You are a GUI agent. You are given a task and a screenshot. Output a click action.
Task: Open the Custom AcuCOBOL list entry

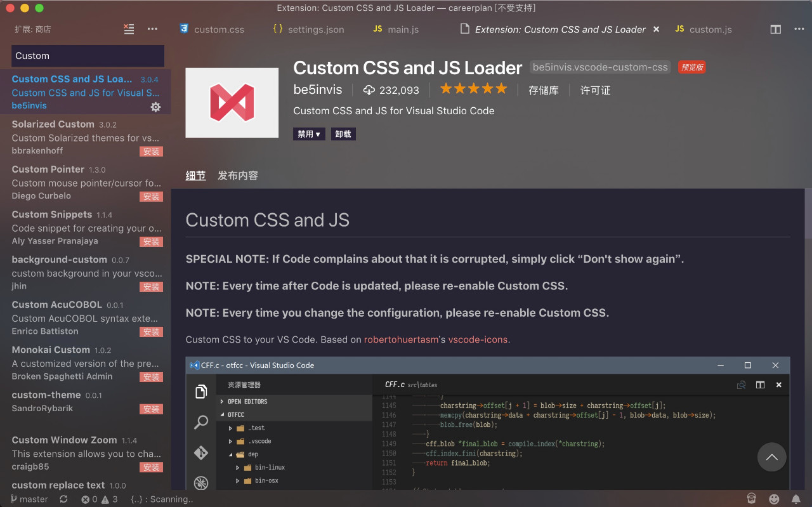point(85,317)
